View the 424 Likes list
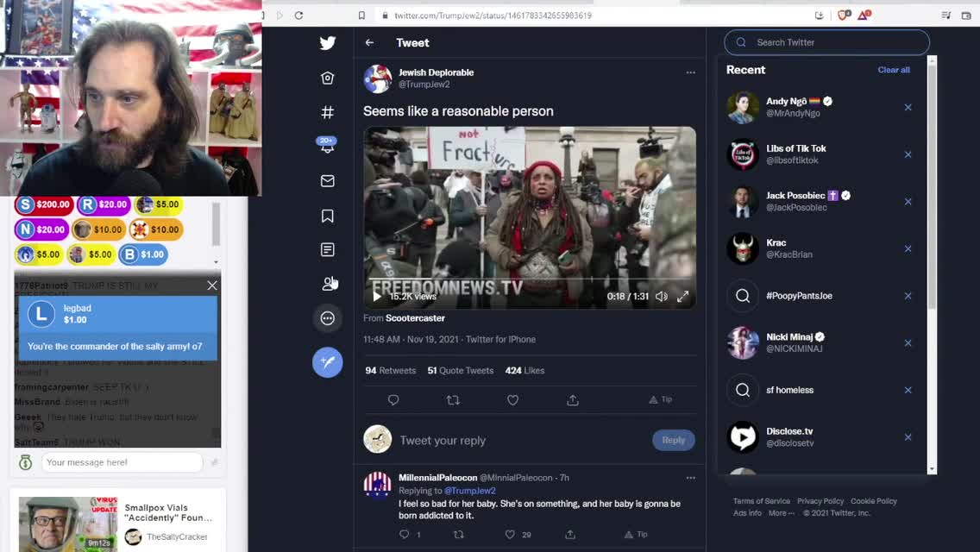980x552 pixels. [x=525, y=371]
